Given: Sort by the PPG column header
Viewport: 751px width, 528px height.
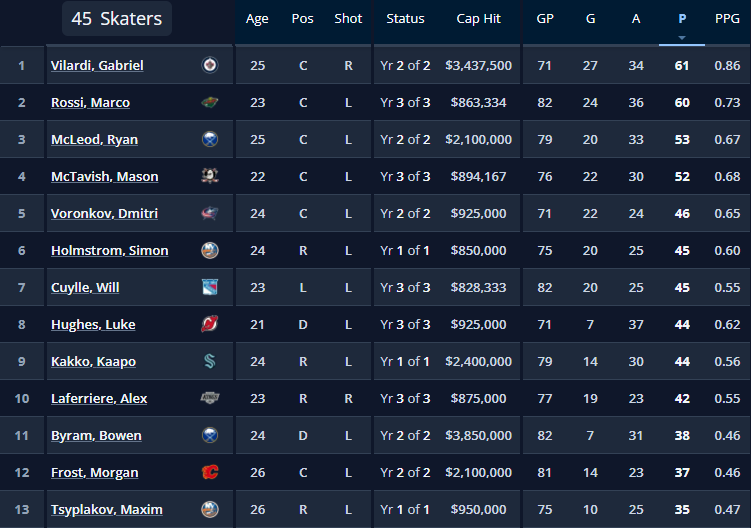Looking at the screenshot, I should coord(727,19).
